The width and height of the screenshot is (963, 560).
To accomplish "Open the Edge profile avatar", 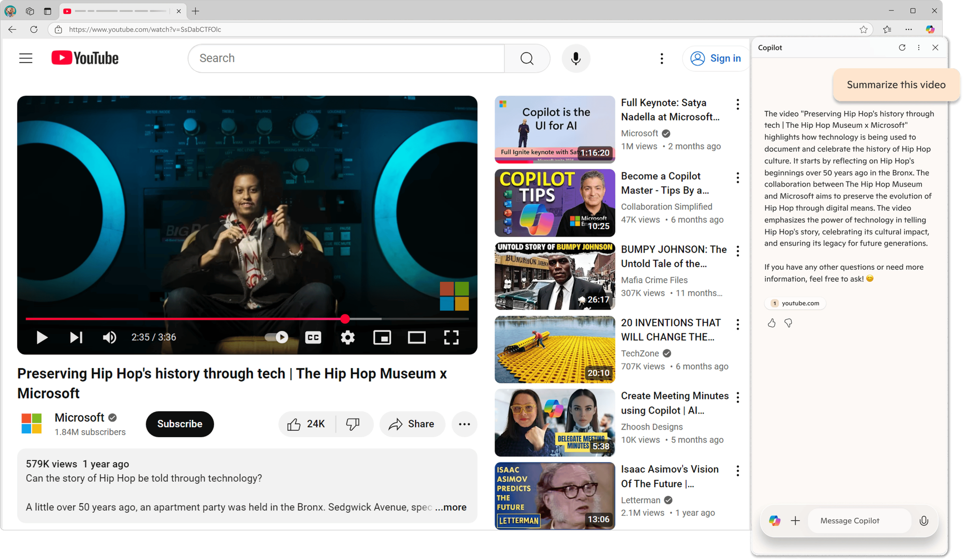I will click(10, 11).
